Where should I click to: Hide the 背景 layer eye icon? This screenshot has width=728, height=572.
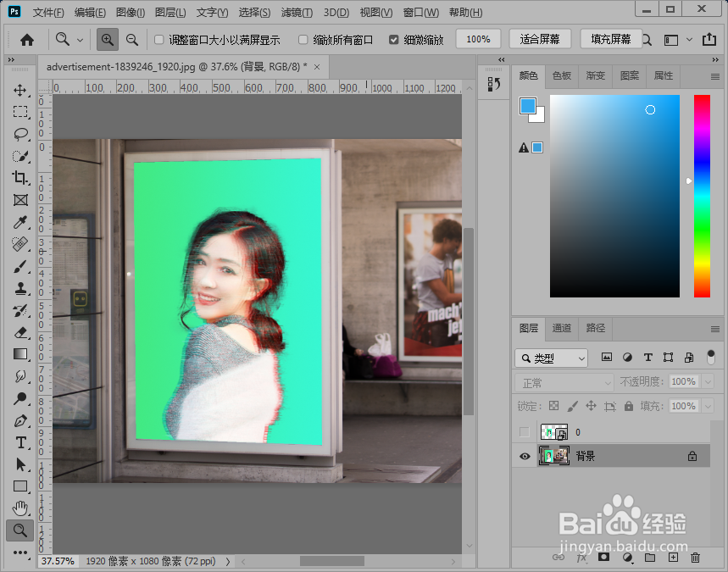tap(525, 457)
